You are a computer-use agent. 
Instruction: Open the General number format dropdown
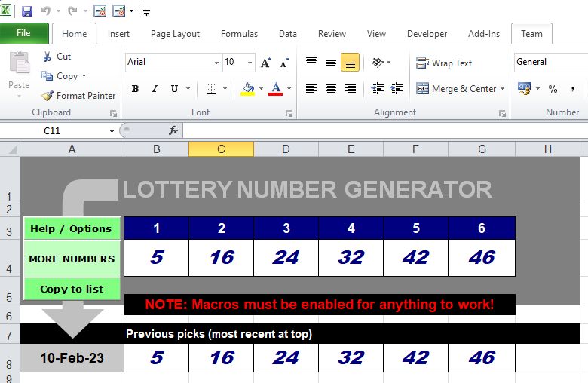coord(551,62)
